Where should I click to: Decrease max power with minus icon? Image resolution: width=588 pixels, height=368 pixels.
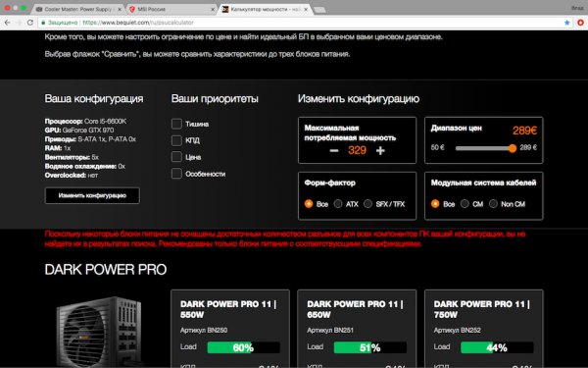pyautogui.click(x=334, y=150)
